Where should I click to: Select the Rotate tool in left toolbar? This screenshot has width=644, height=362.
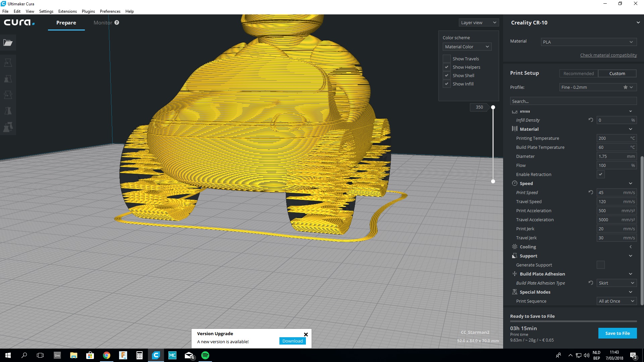click(x=8, y=95)
